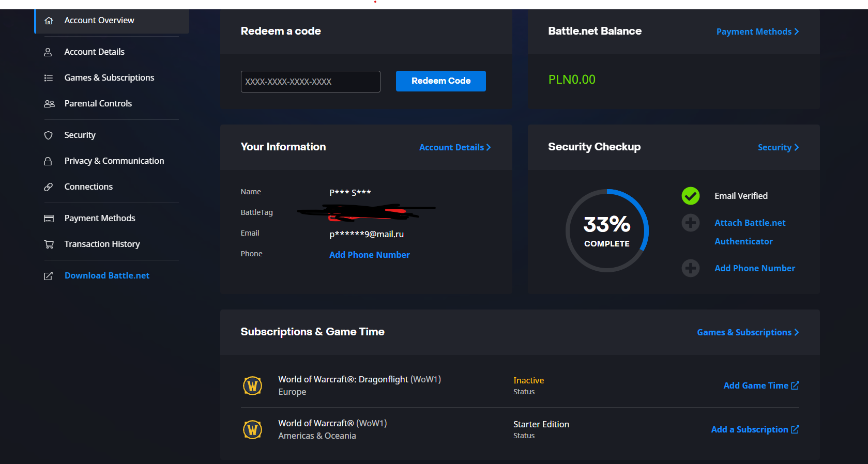
Task: Click Add Game Time for Dragonflight
Action: tap(756, 385)
